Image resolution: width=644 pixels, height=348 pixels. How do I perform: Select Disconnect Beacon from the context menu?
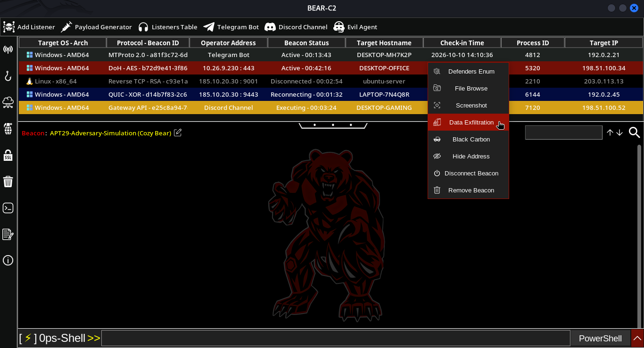[468, 174]
